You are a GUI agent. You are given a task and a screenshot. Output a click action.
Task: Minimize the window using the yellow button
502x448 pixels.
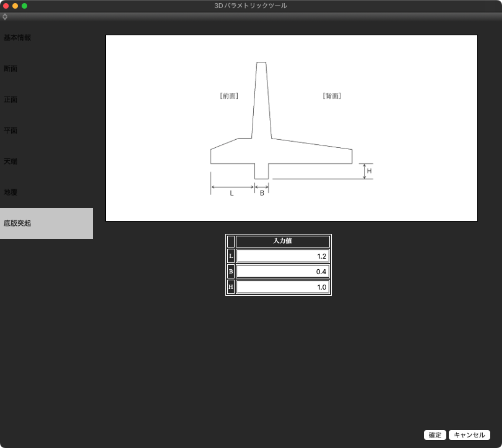(15, 6)
